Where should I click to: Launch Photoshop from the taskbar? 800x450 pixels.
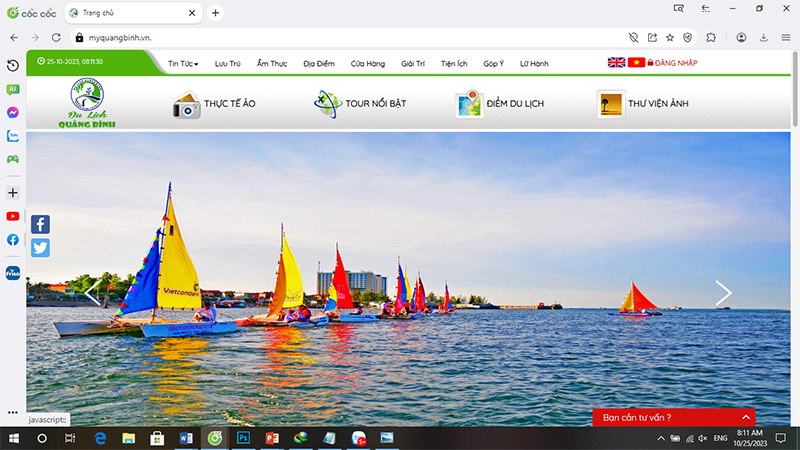[x=243, y=438]
